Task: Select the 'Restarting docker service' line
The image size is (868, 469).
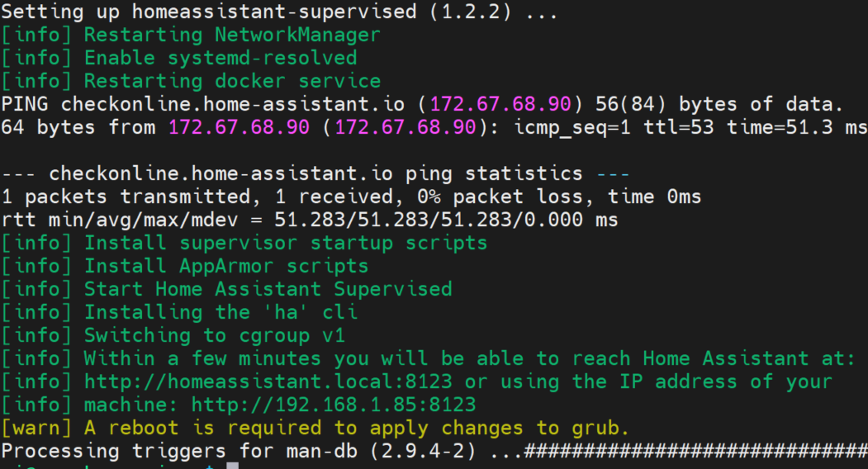Action: pyautogui.click(x=191, y=81)
